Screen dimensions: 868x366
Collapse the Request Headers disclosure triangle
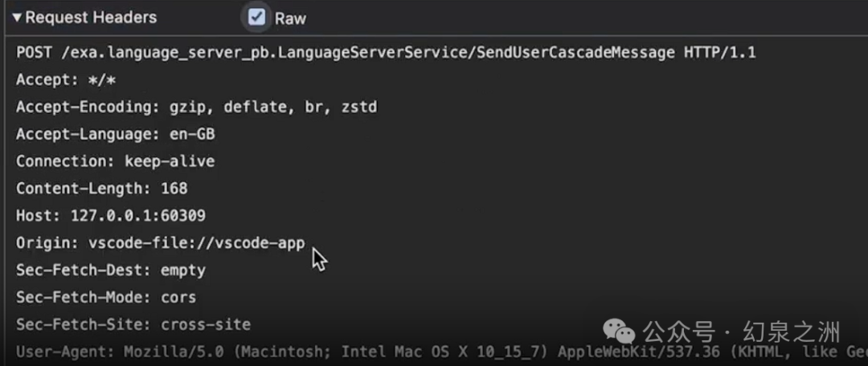point(17,18)
